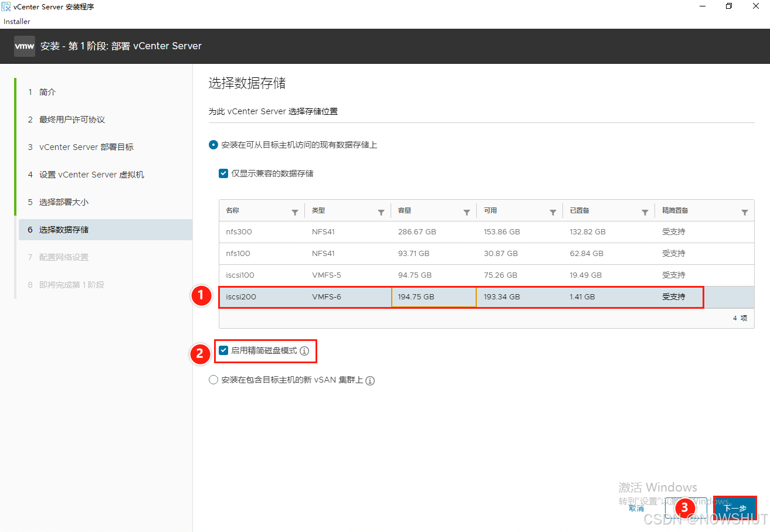
Task: Click the 取消 button
Action: 636,508
